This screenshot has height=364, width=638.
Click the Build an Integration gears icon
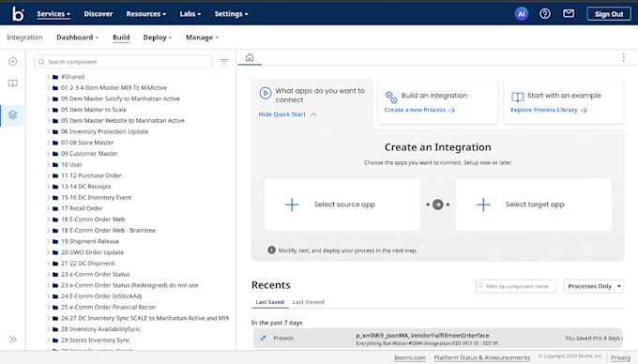tap(391, 98)
